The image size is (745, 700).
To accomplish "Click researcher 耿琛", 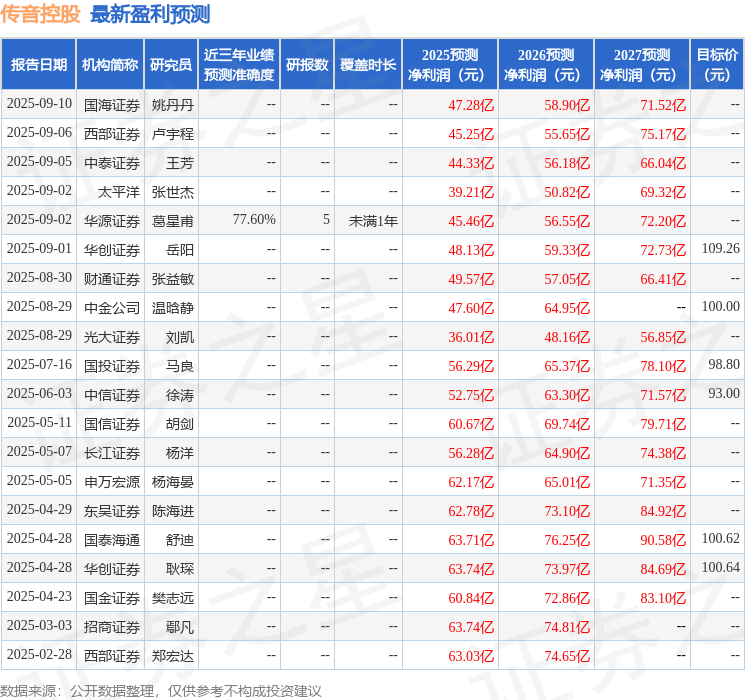I will [x=180, y=569].
